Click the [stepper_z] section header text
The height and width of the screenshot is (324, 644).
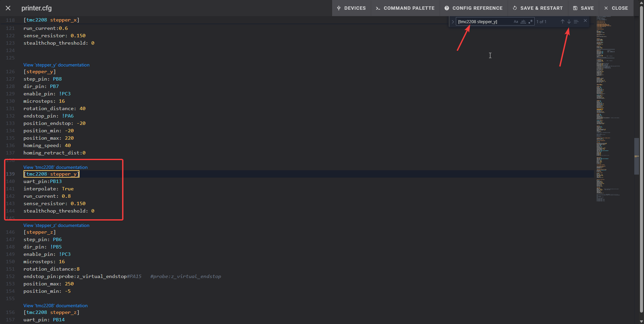point(40,232)
